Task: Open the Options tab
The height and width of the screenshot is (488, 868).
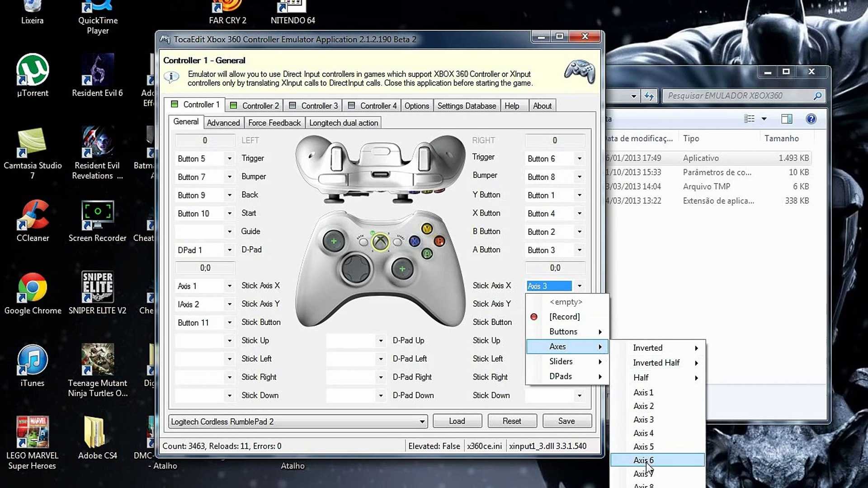Action: pos(417,106)
